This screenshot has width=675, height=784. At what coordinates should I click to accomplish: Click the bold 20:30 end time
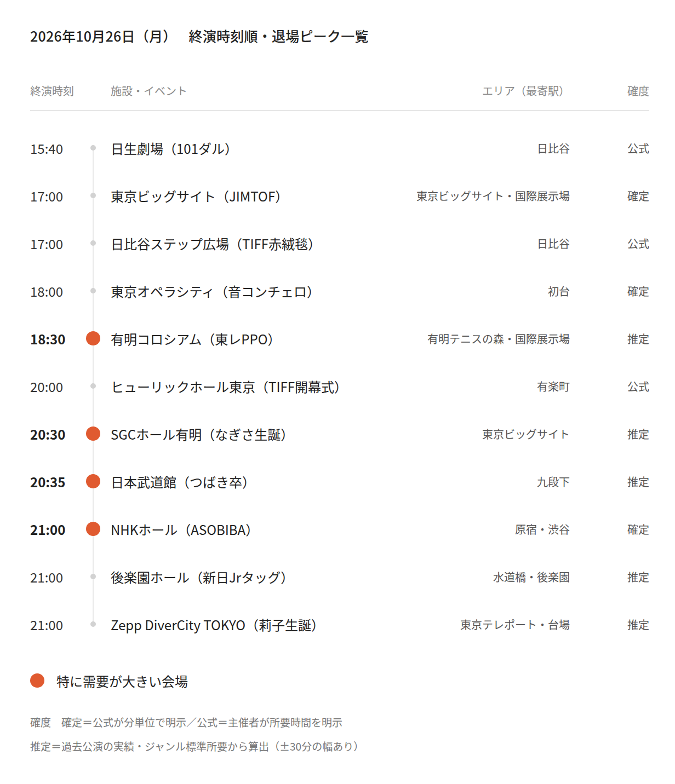[x=48, y=435]
